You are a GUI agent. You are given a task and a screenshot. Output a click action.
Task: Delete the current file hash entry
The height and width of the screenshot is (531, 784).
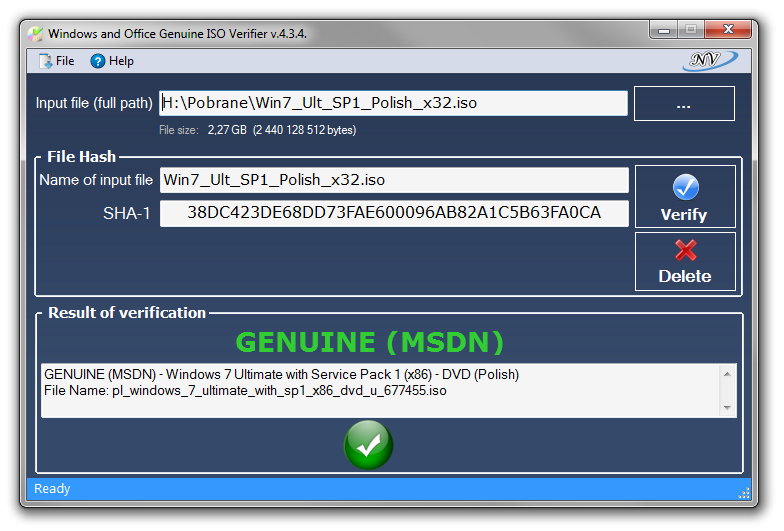point(685,261)
